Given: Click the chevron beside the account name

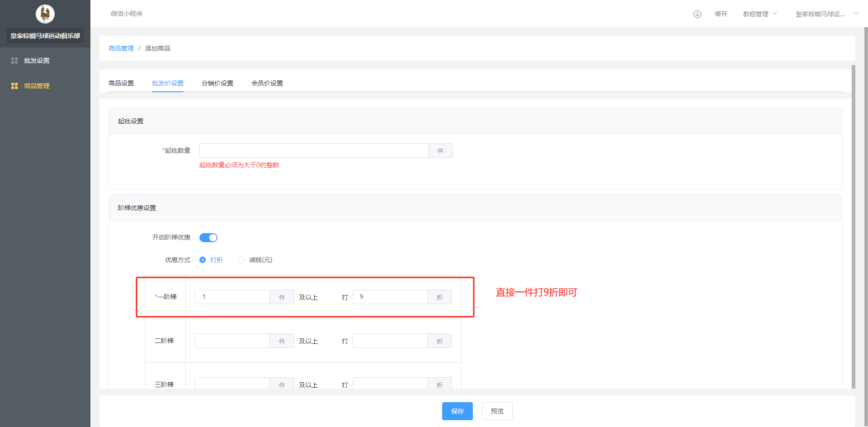Looking at the screenshot, I should [x=856, y=14].
